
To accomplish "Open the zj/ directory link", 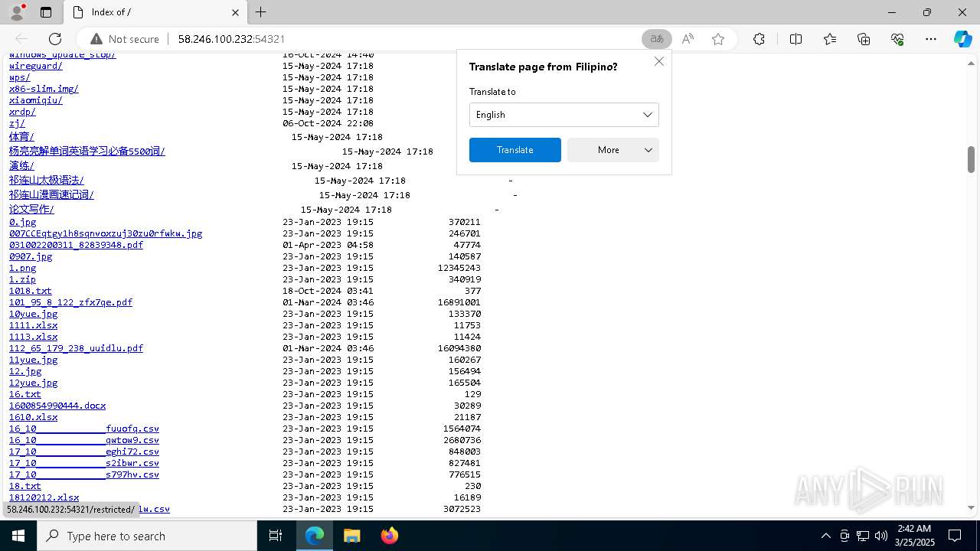I will pyautogui.click(x=17, y=123).
